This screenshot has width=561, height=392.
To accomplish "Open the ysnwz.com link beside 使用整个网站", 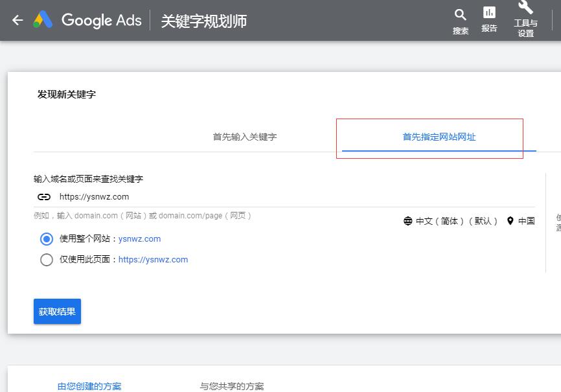I will click(x=139, y=239).
